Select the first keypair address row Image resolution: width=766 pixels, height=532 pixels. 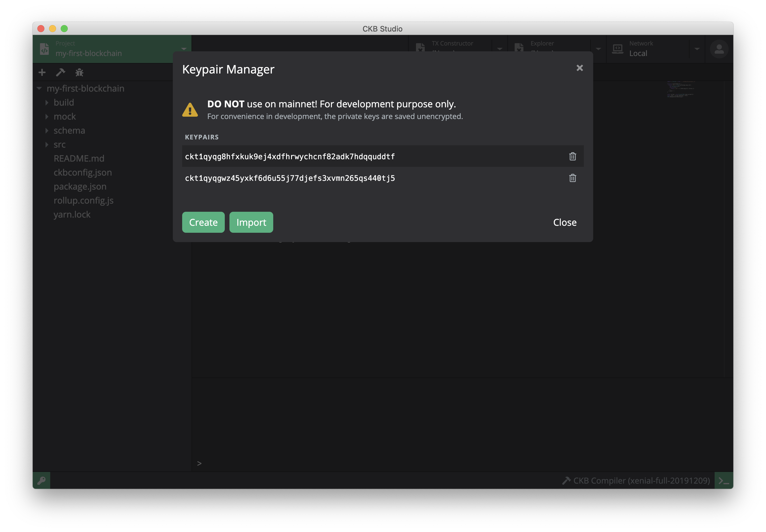point(290,156)
